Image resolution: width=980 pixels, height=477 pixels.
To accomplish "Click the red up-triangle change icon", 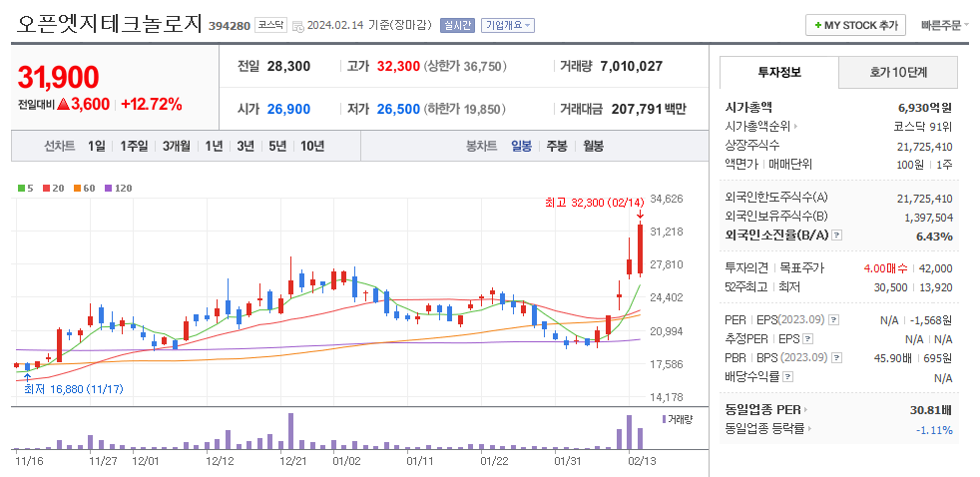I will 63,105.
